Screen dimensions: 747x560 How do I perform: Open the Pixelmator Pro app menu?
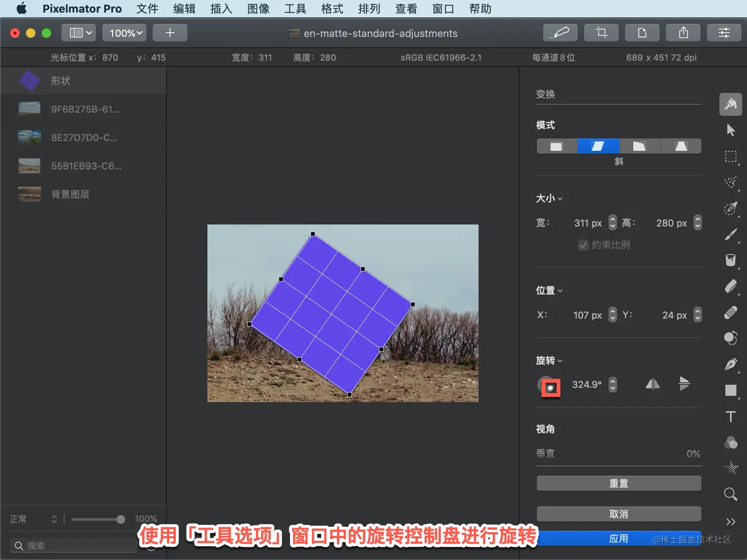point(82,9)
